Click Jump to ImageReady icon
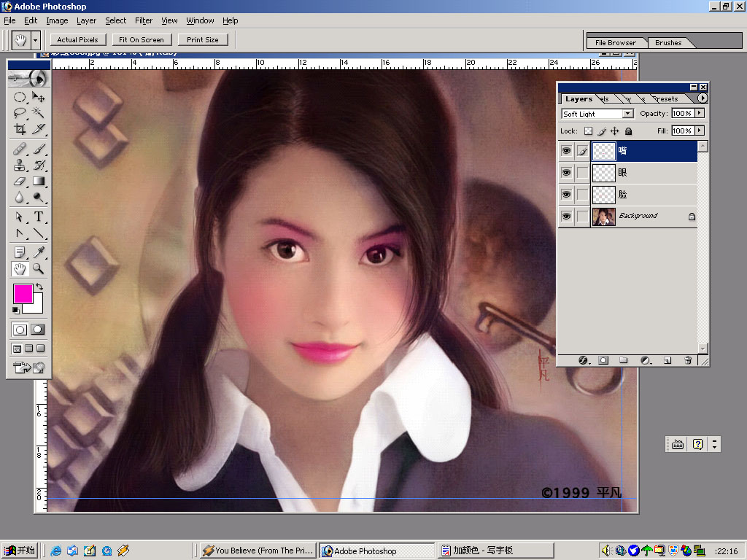747x560 pixels. (28, 367)
